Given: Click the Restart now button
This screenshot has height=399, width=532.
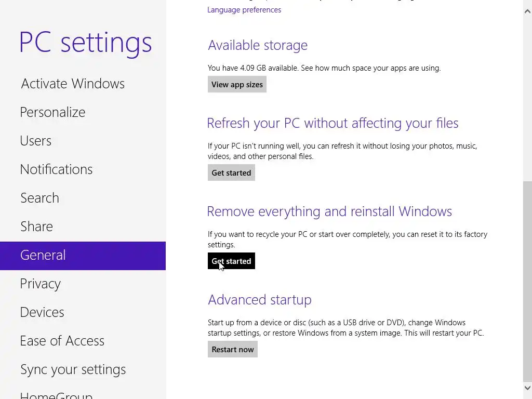Looking at the screenshot, I should pyautogui.click(x=233, y=350).
